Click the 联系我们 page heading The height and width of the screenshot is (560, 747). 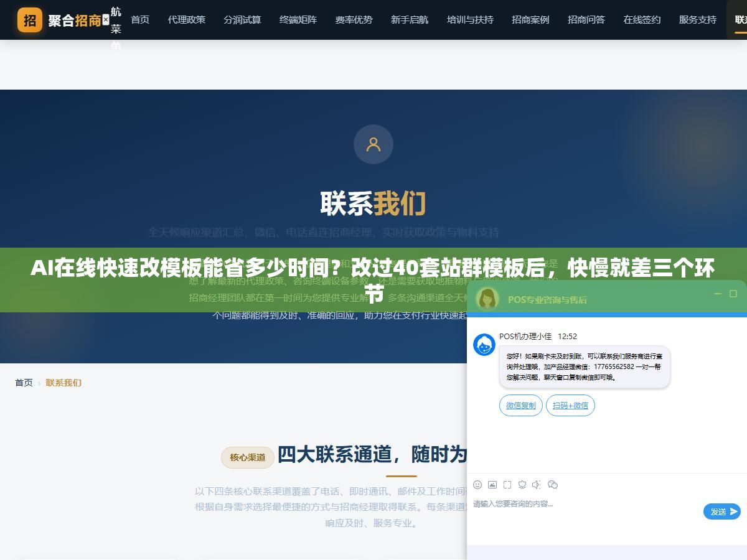374,203
